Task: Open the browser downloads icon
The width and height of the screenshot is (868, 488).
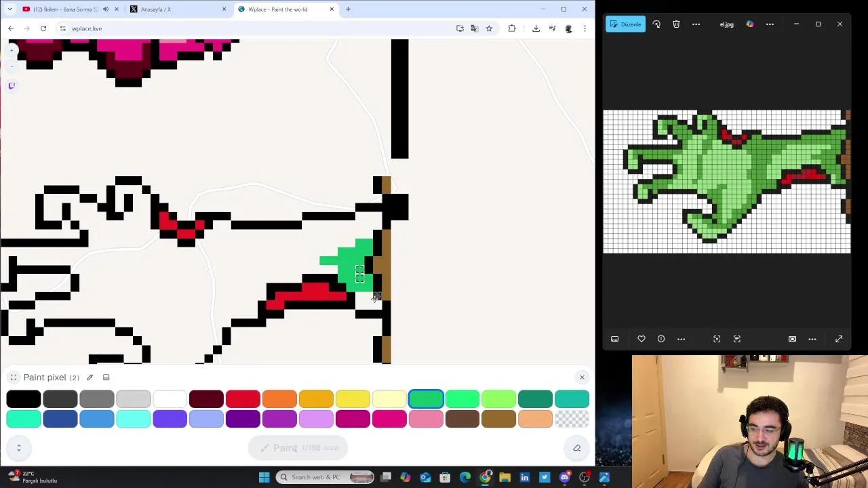Action: click(x=536, y=28)
